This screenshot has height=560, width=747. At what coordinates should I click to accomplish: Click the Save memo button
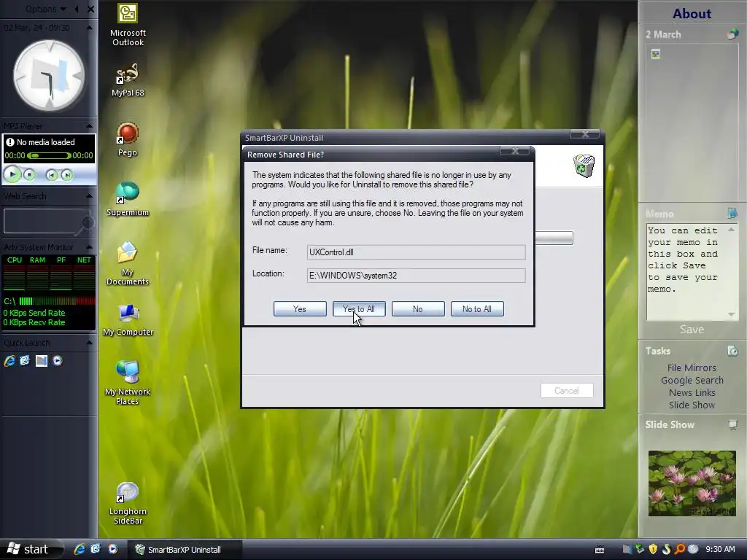click(x=692, y=330)
